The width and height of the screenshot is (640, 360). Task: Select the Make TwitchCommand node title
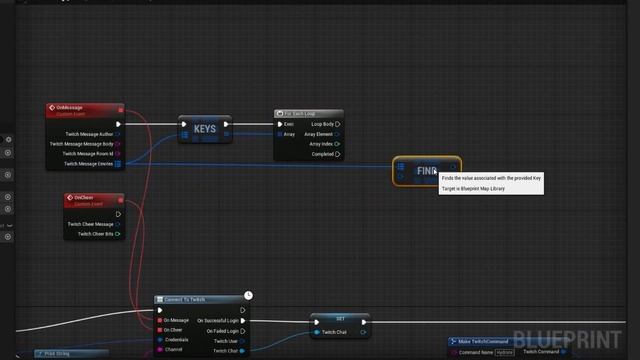tap(483, 341)
